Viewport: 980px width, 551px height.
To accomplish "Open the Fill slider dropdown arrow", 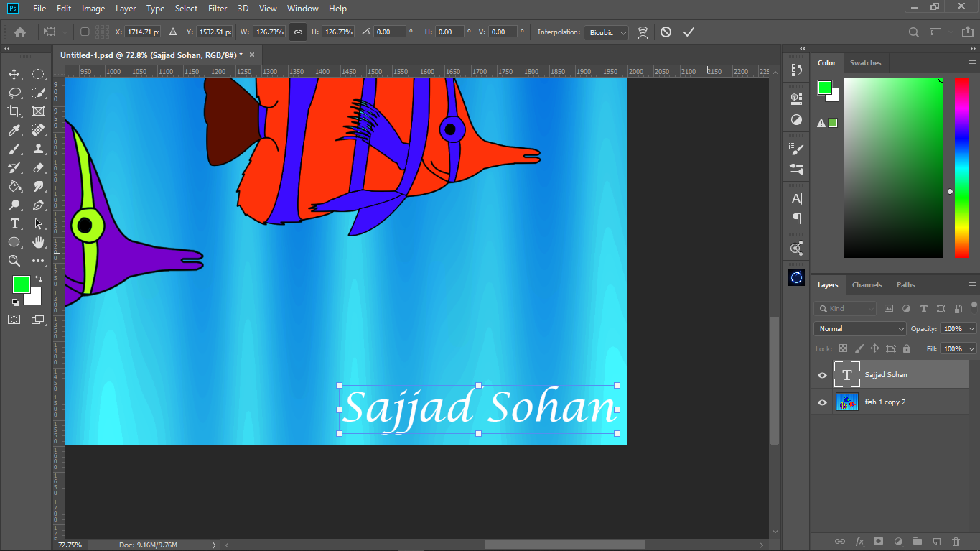I will 971,348.
